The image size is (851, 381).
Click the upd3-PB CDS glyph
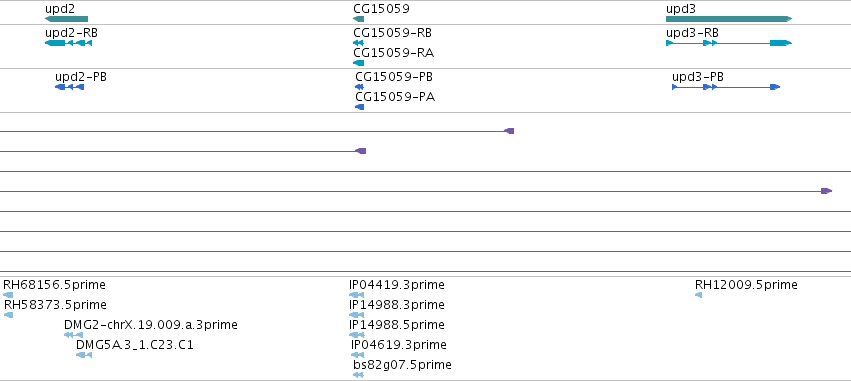[726, 87]
